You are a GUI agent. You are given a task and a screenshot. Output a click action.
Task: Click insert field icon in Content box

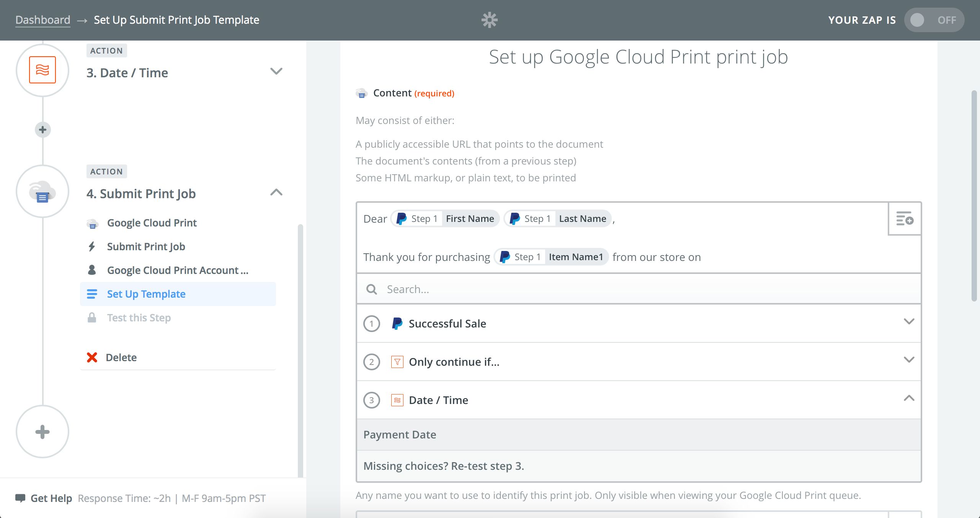click(905, 219)
